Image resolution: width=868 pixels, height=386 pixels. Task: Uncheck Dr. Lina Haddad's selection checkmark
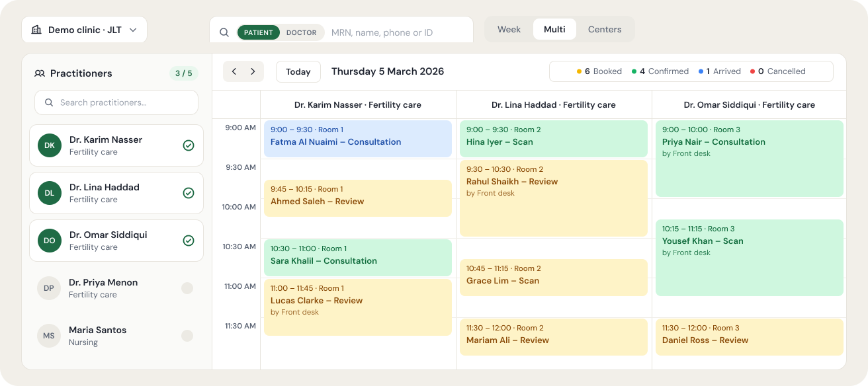pos(189,193)
